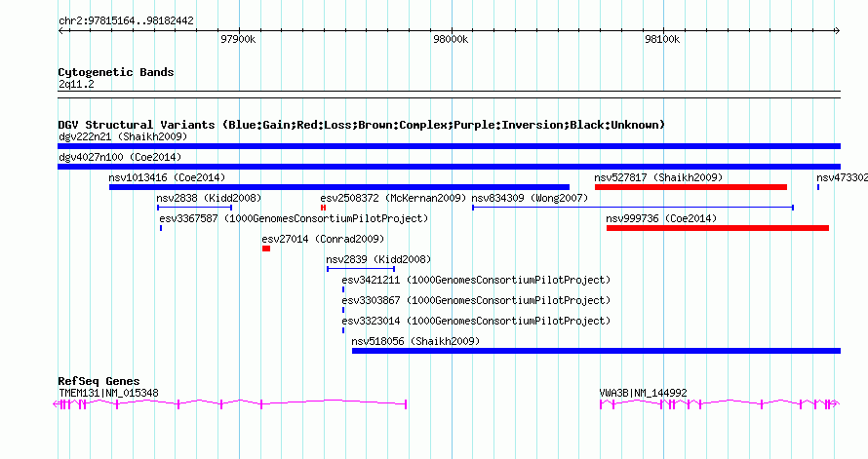Select the dgv4027n100 (Coe2014) variant bar

coord(449,167)
